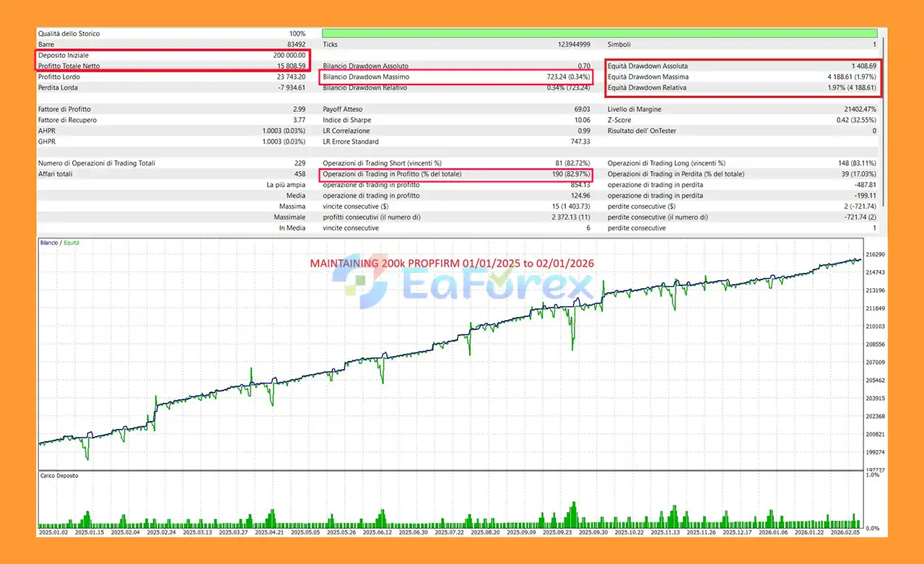Select the Bilancio Drawdown Massimo row
This screenshot has height=564, width=924.
[456, 77]
